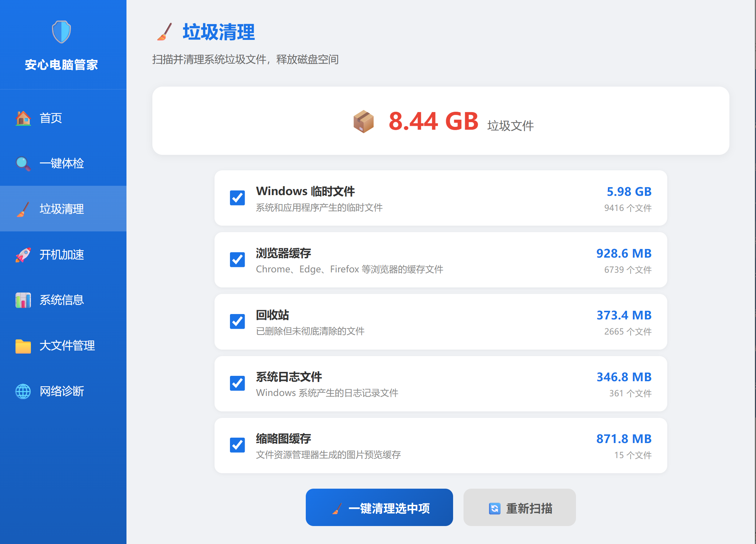Click the rocket icon for 开机加速

(23, 255)
